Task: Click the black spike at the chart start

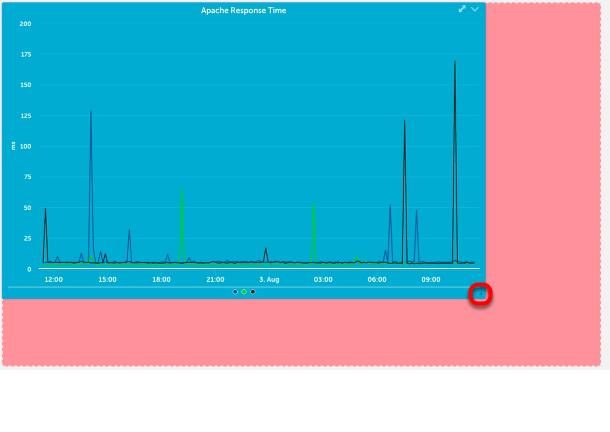Action: [x=45, y=210]
